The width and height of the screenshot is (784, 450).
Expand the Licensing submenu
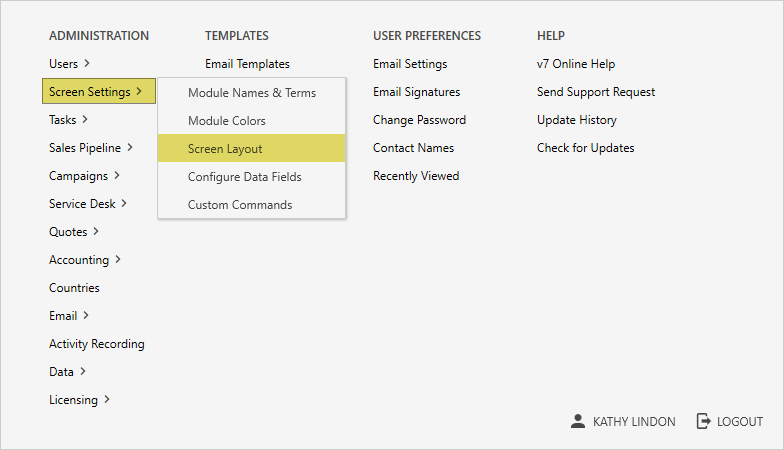point(79,400)
